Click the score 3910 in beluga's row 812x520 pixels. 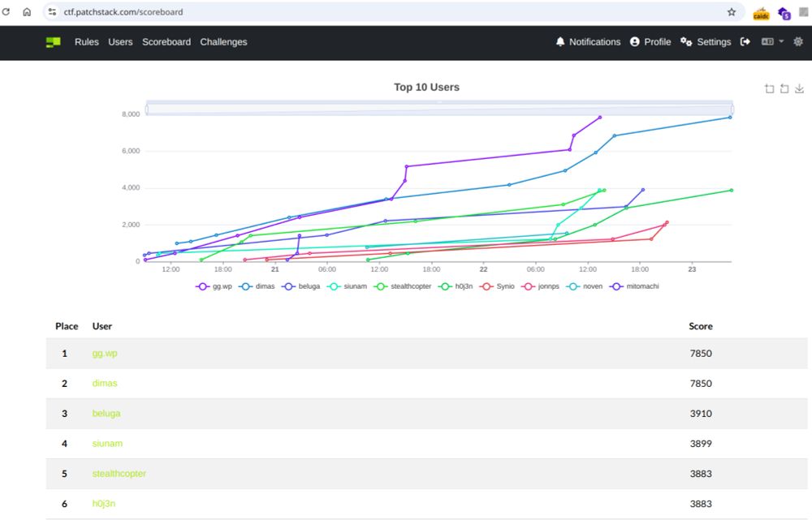click(x=701, y=414)
